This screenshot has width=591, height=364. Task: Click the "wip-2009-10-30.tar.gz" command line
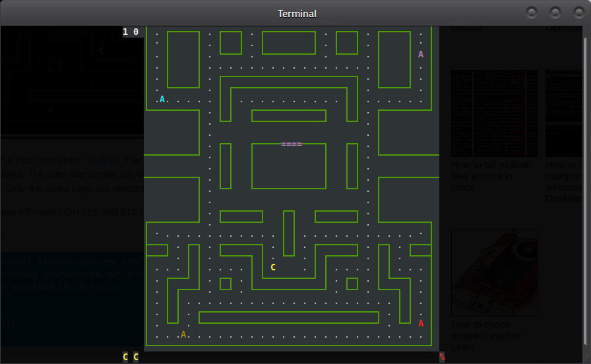61,286
